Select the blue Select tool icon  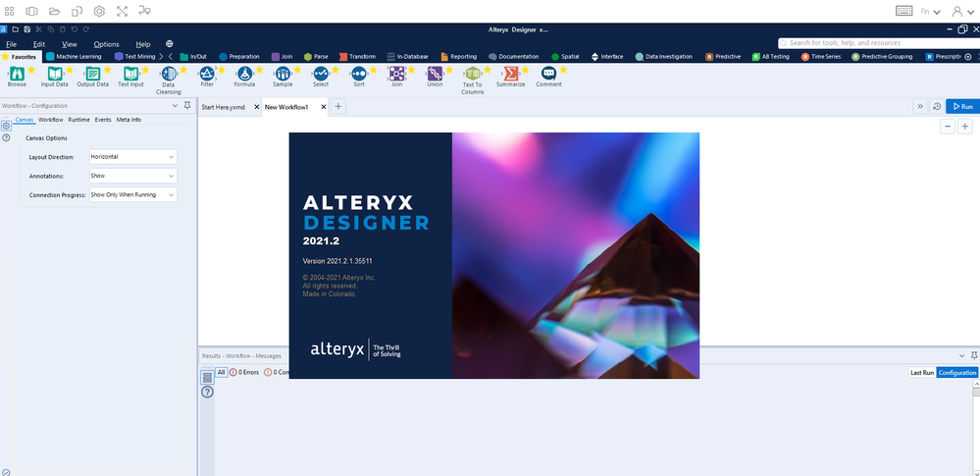pyautogui.click(x=321, y=74)
